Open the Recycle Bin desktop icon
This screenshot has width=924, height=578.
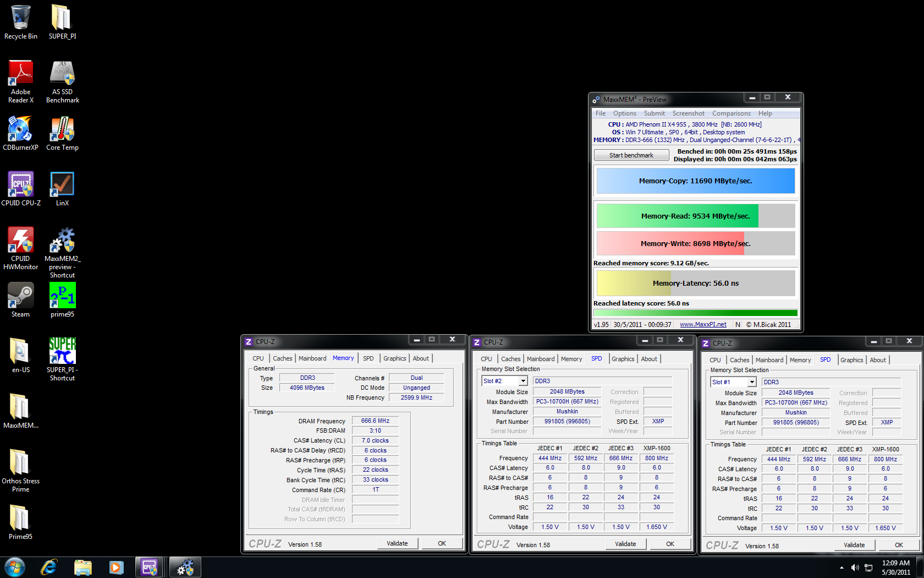[x=21, y=23]
